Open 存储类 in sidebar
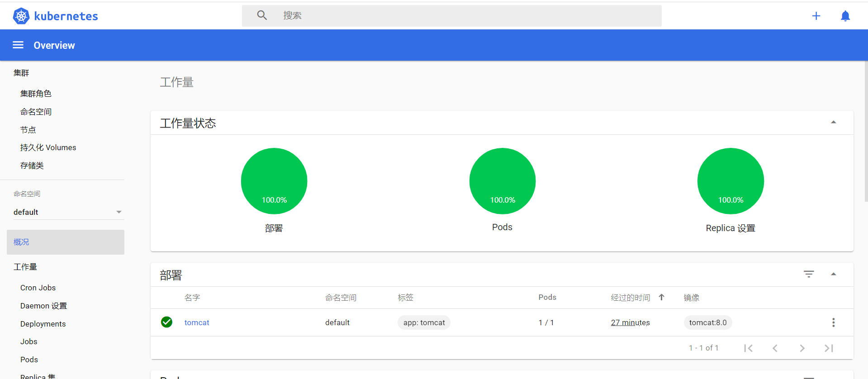The height and width of the screenshot is (379, 868). [32, 166]
